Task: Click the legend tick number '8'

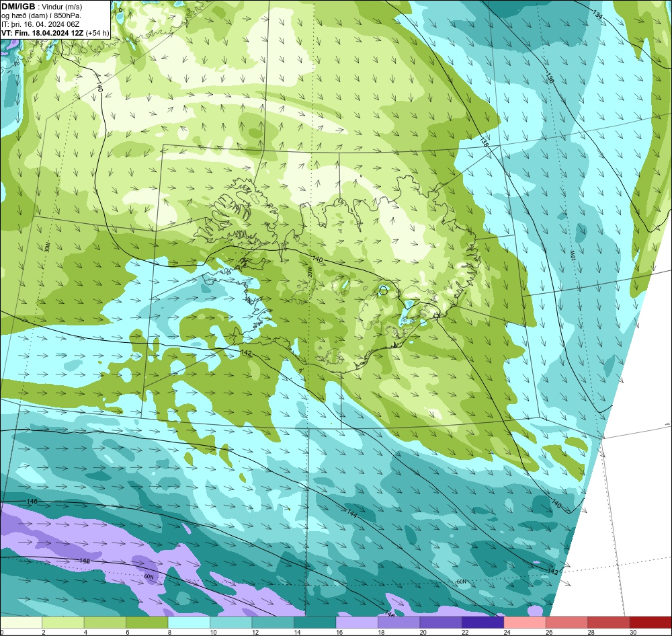Action: click(x=169, y=632)
